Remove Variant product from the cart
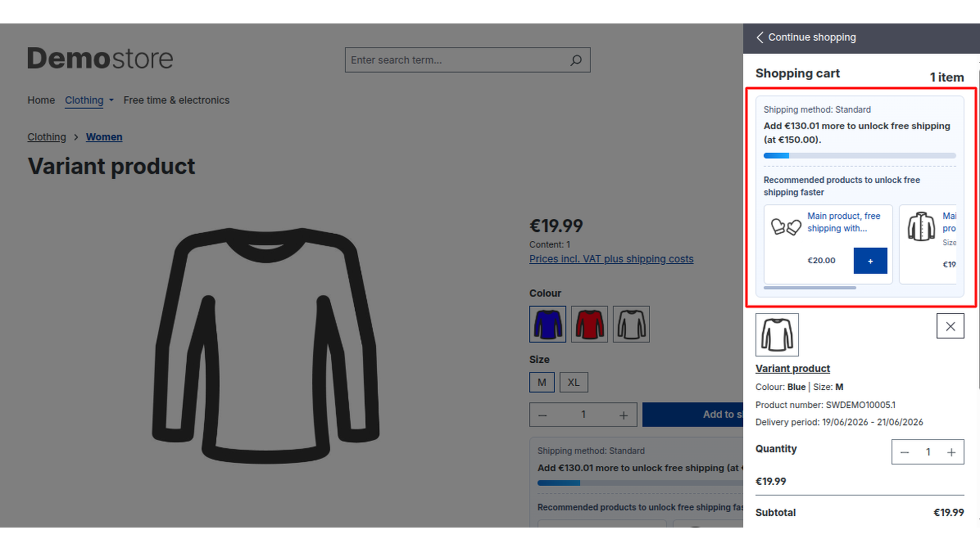 (x=950, y=326)
